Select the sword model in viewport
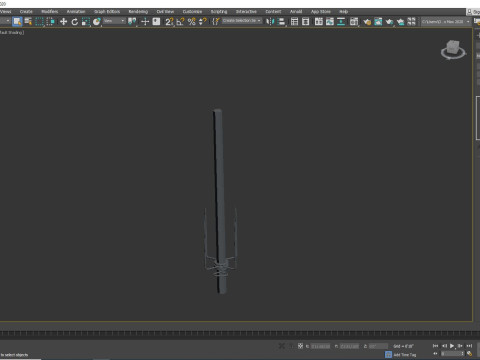This screenshot has width=480, height=360. (219, 200)
